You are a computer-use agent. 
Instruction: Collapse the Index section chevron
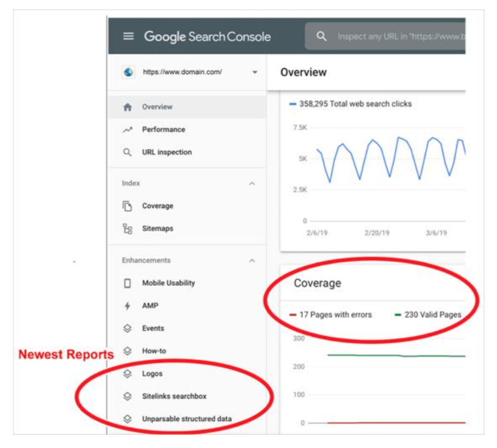tap(252, 184)
